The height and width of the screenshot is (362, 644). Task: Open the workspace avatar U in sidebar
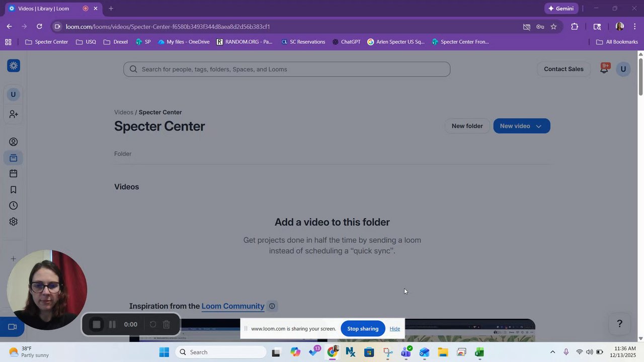coord(14,95)
